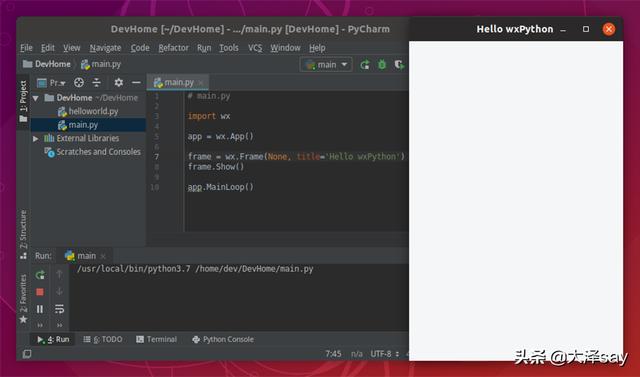This screenshot has height=377, width=640.
Task: Click the frame.Show() line in editor
Action: pos(216,167)
